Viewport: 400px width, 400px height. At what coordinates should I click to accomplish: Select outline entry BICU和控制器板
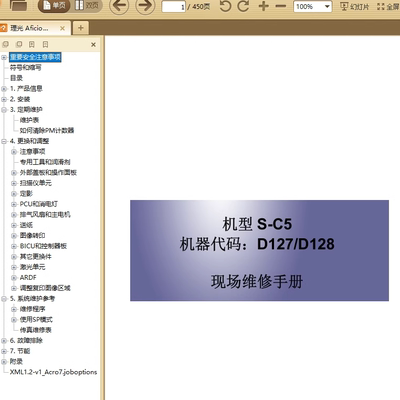pyautogui.click(x=43, y=246)
